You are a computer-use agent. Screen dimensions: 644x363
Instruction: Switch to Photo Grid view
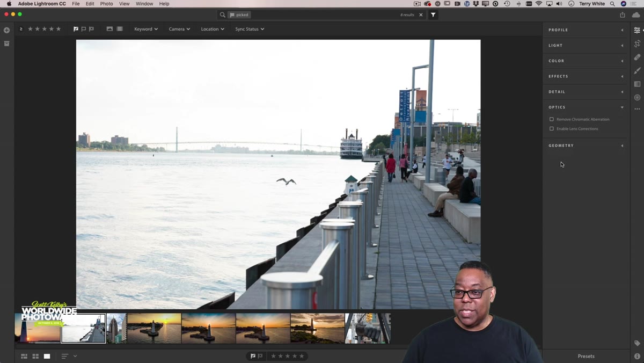pos(24,356)
